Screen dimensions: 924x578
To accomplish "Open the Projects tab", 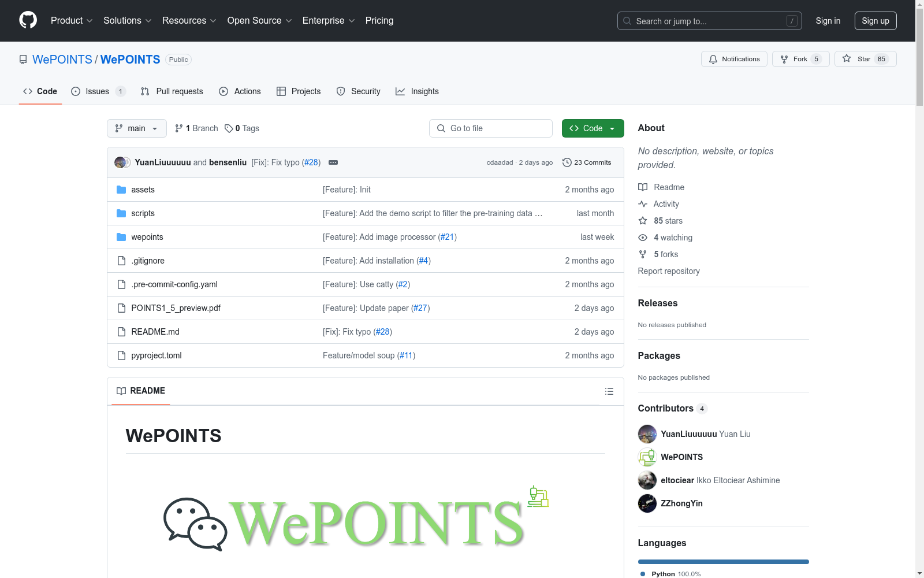I will point(299,91).
